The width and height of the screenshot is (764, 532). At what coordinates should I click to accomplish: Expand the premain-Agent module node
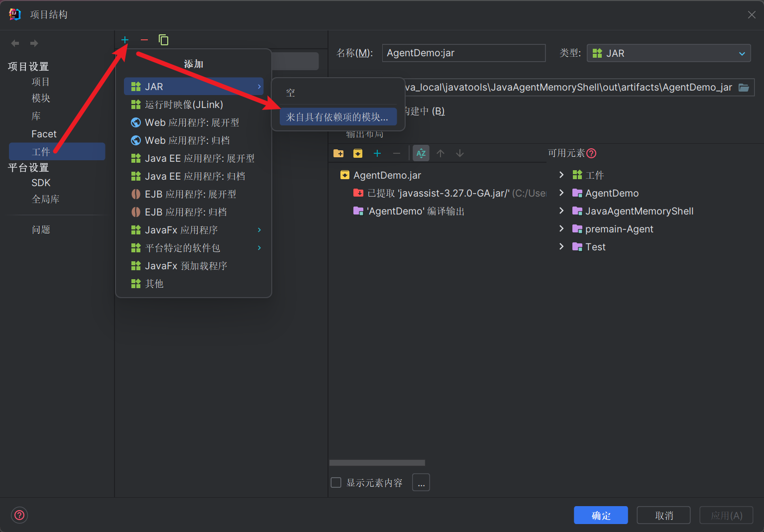point(561,228)
